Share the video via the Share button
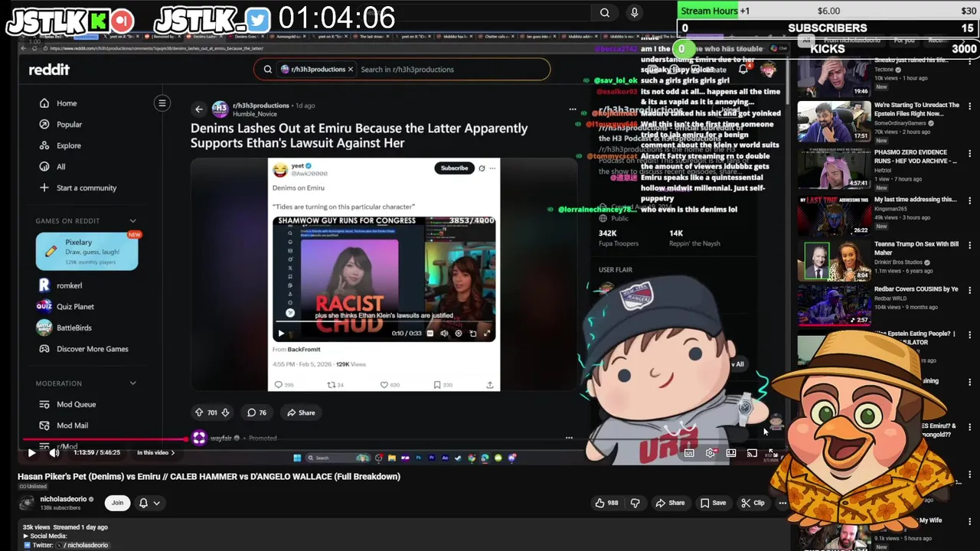Image resolution: width=980 pixels, height=551 pixels. pyautogui.click(x=670, y=503)
